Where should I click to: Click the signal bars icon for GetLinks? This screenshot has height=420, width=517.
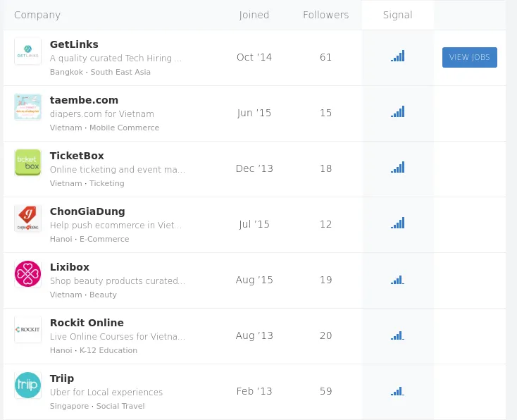click(397, 56)
